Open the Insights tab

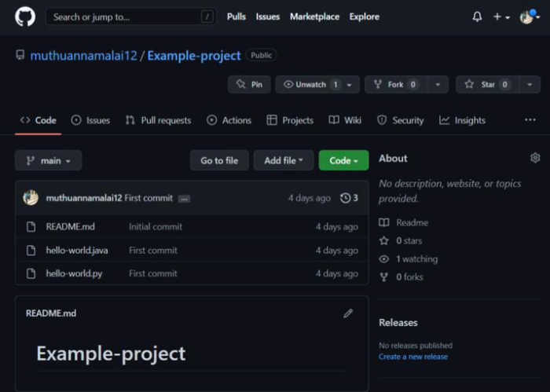pos(462,120)
